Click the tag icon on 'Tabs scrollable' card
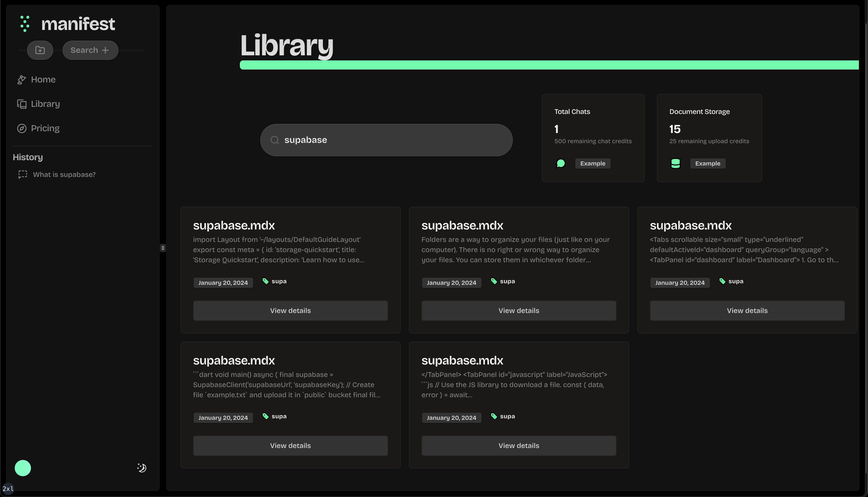 pos(722,281)
